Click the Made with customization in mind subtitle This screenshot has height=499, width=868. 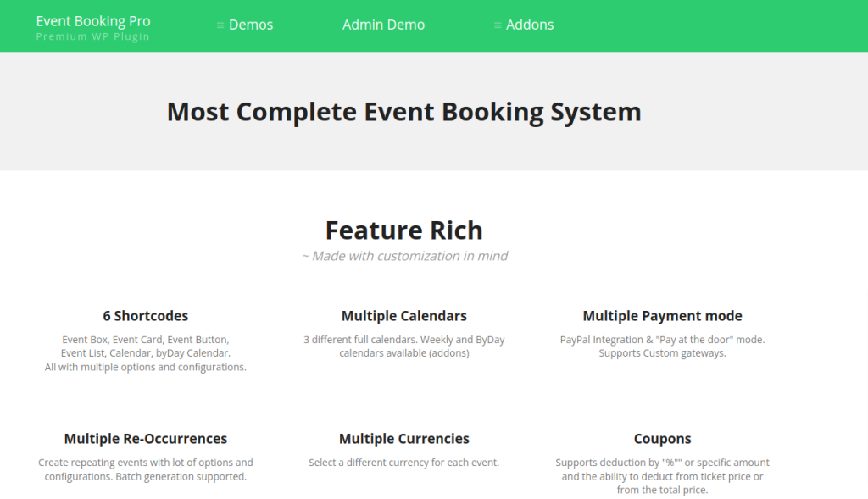[404, 256]
